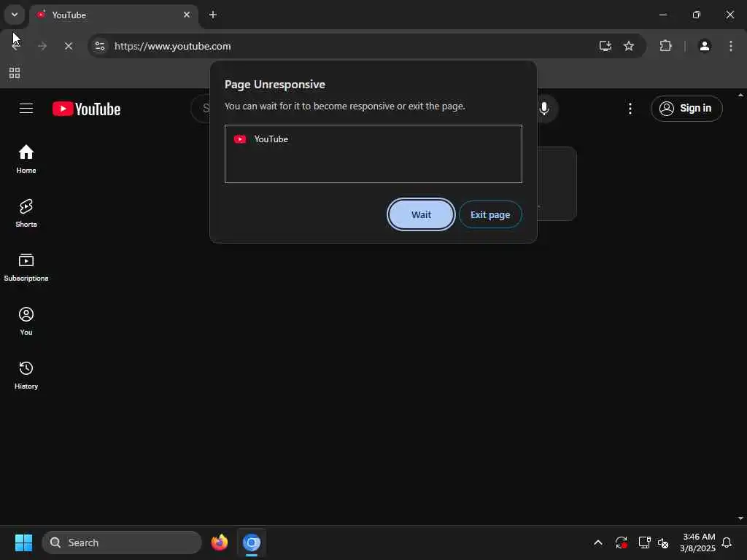Open YouTube hamburger guide menu
The image size is (747, 560).
tap(26, 109)
